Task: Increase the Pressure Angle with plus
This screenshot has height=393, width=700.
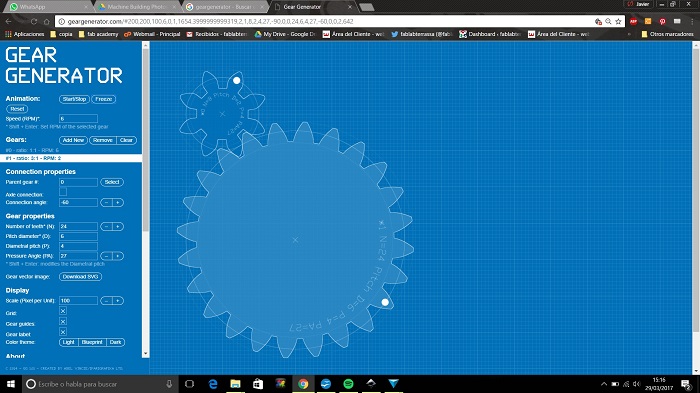Action: pos(118,256)
